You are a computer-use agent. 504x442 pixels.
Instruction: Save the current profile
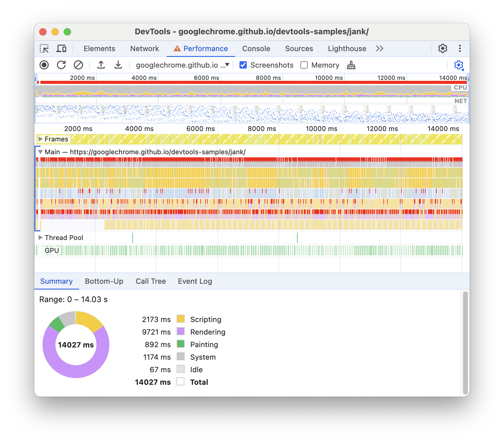[x=118, y=65]
